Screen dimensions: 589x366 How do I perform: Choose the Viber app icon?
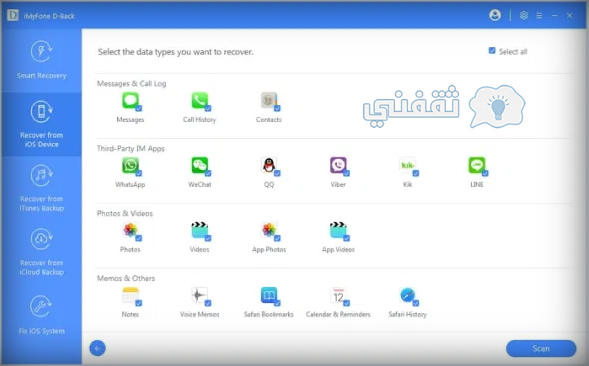[x=338, y=165]
